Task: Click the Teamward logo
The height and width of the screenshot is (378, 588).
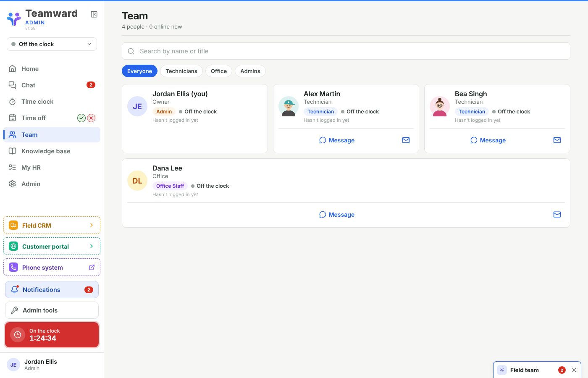Action: [14, 19]
